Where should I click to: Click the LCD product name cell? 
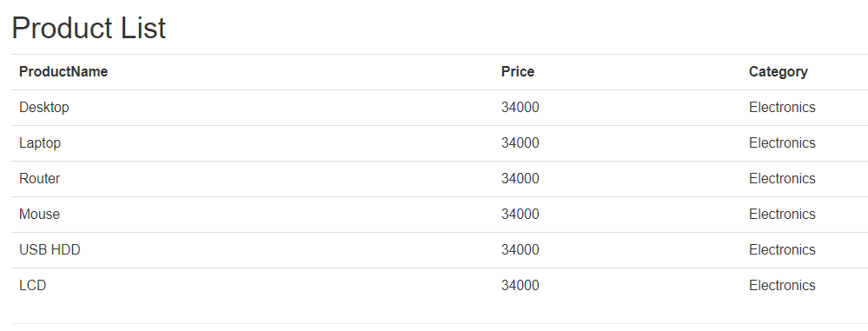pyautogui.click(x=33, y=285)
